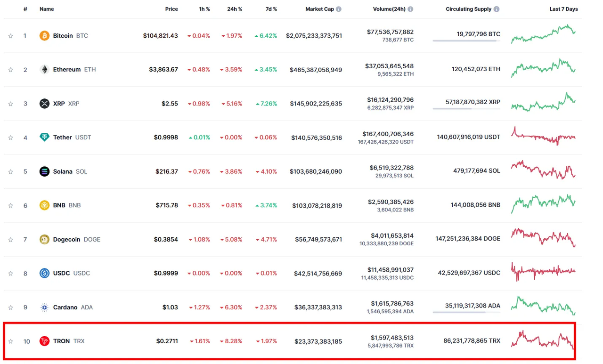Star Solana to add to watchlist
The width and height of the screenshot is (603, 364).
10,171
